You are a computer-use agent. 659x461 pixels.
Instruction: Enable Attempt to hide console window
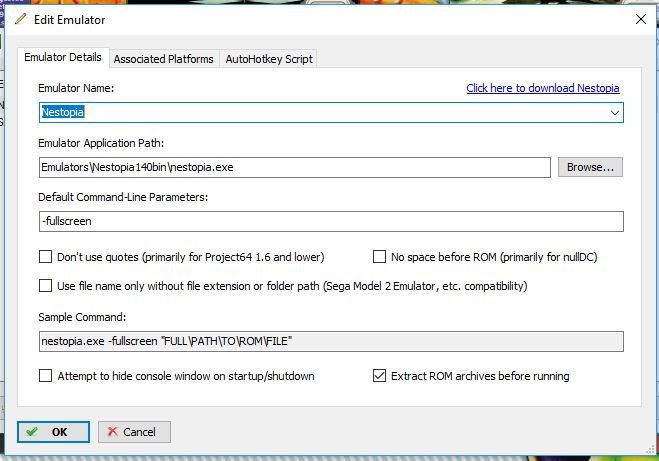[45, 376]
